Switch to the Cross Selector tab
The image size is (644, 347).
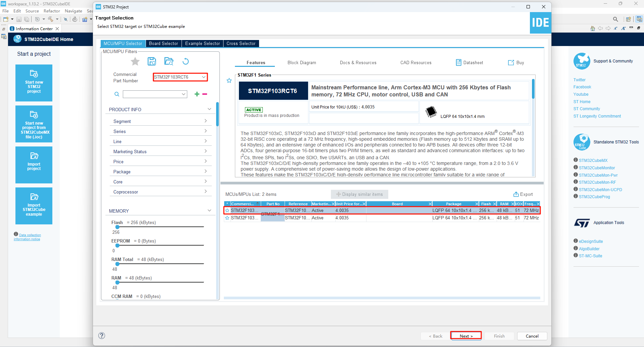pos(241,44)
